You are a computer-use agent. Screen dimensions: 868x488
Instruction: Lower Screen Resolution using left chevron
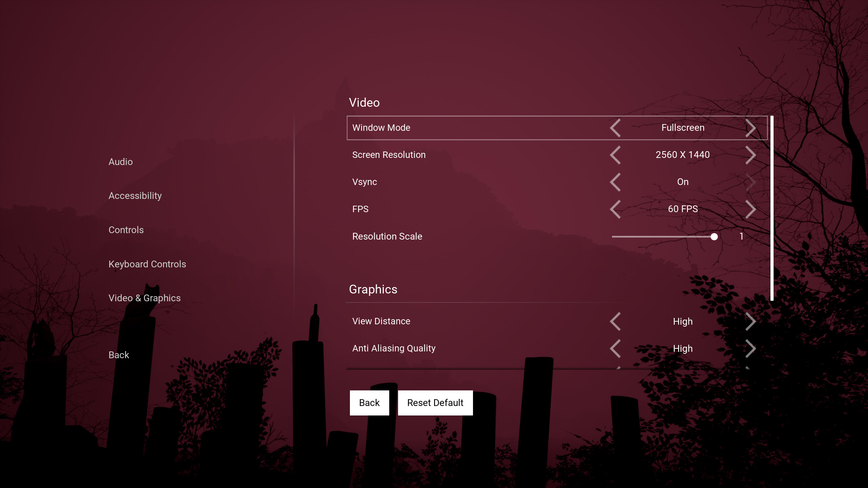point(615,155)
